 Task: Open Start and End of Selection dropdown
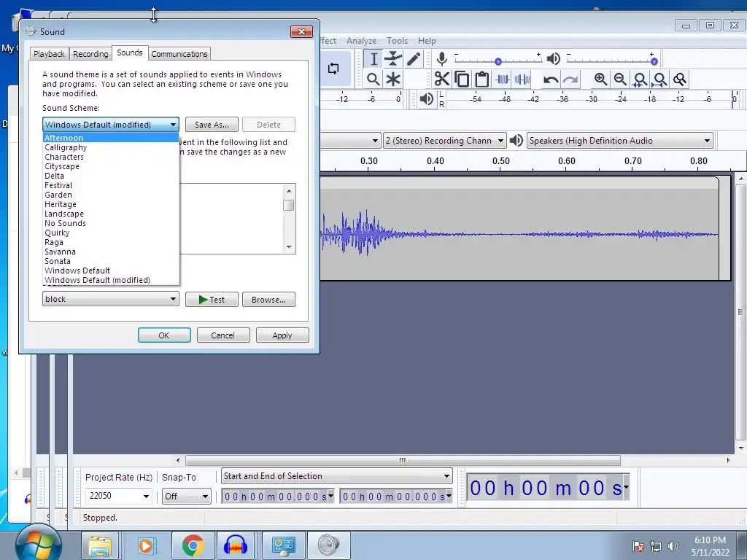(337, 475)
